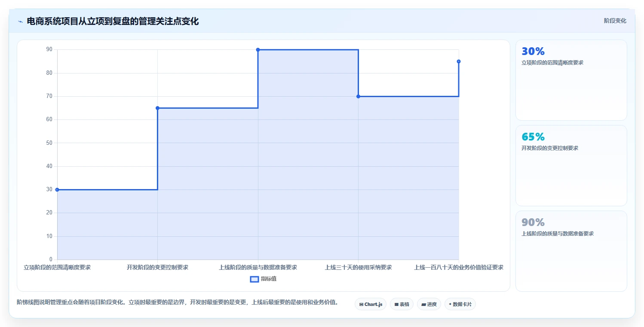The image size is (644, 327).
Task: Toggle the 指标值 legend swatch
Action: pyautogui.click(x=255, y=279)
